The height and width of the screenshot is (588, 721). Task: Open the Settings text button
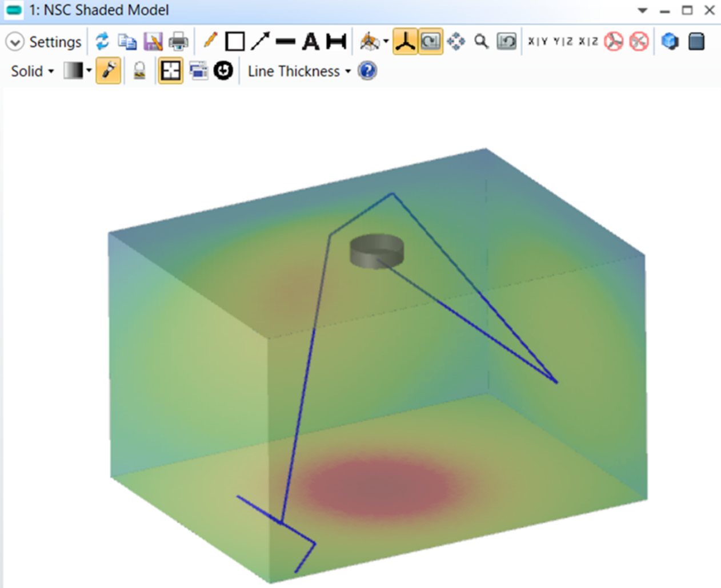pyautogui.click(x=55, y=42)
